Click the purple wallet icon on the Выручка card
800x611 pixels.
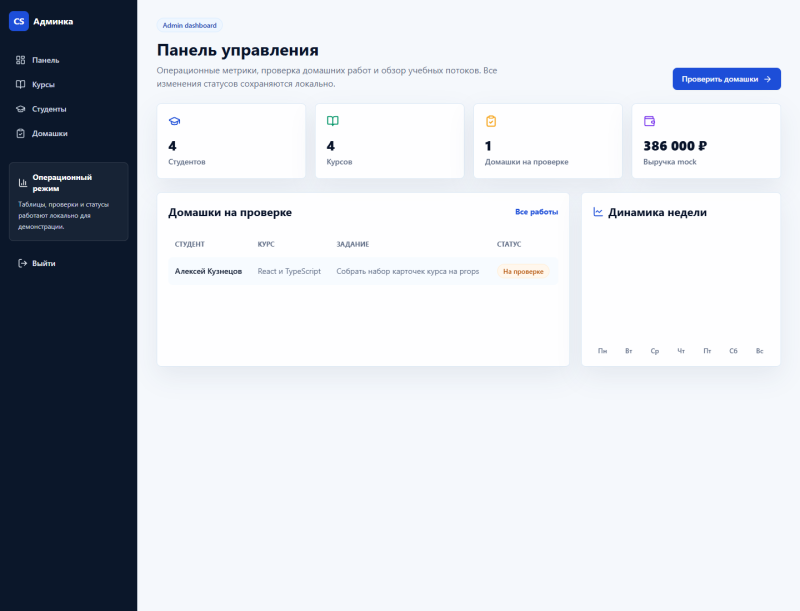tap(649, 121)
